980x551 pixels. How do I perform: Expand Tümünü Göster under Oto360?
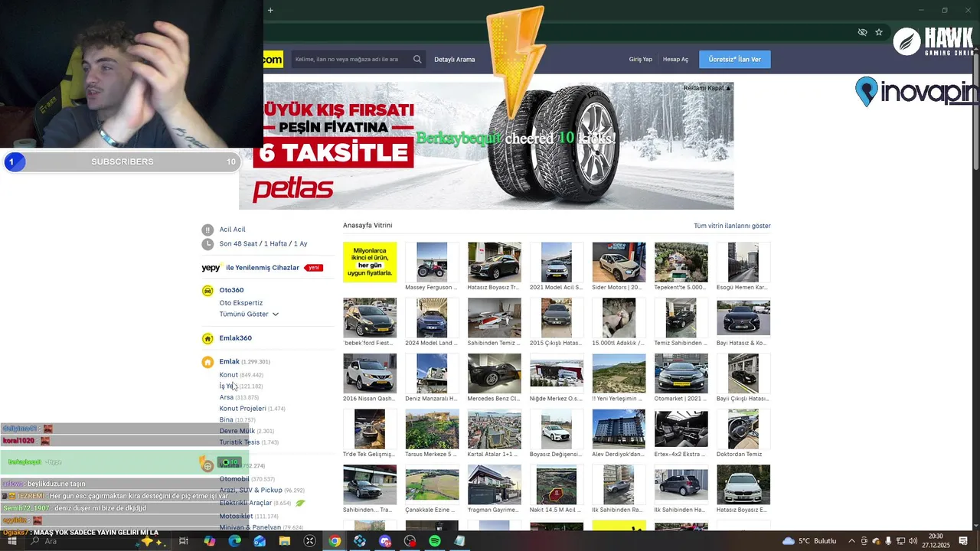(x=249, y=314)
